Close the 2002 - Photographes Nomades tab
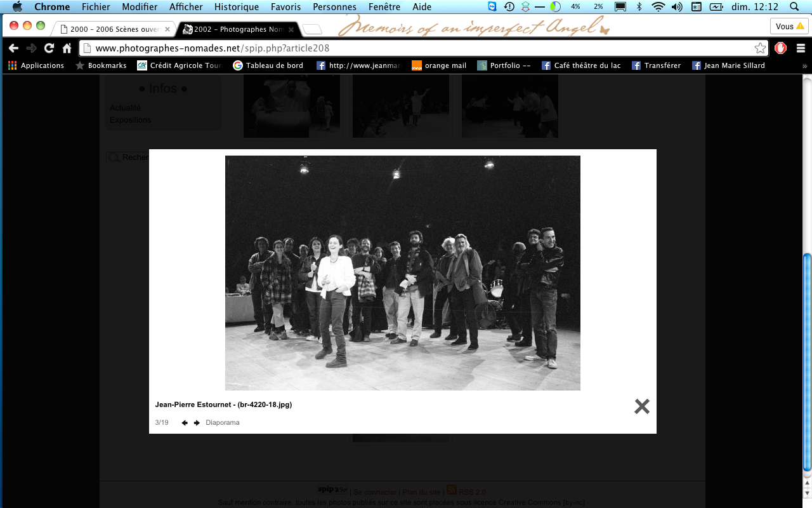The height and width of the screenshot is (508, 812). (x=291, y=29)
